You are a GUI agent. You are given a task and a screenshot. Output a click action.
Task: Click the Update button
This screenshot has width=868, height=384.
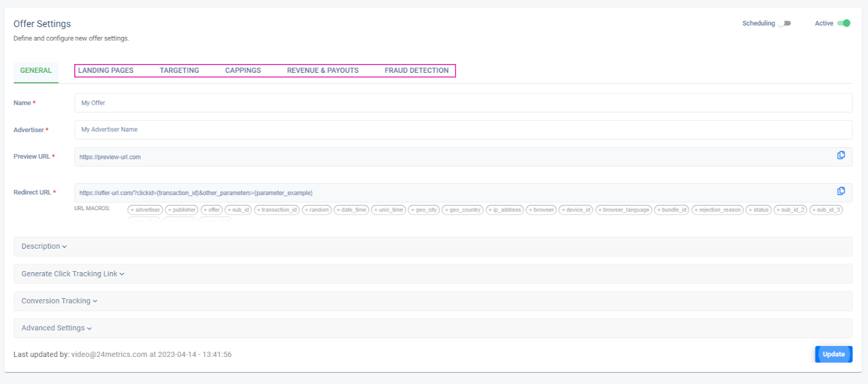point(834,354)
